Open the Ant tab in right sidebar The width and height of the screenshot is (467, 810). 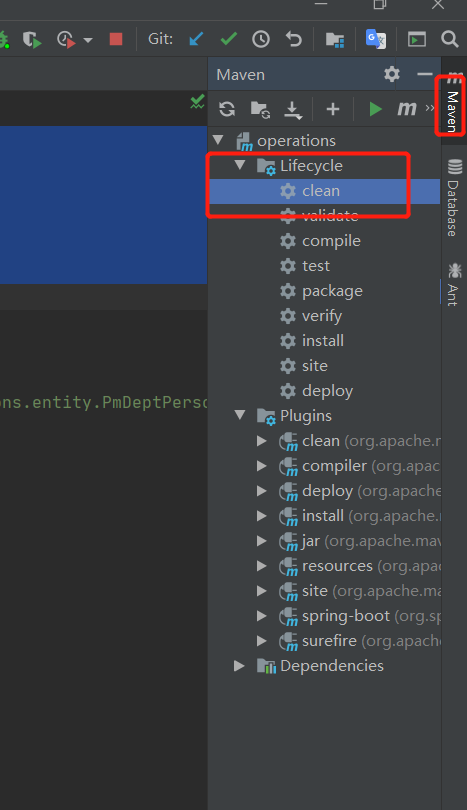[x=454, y=285]
